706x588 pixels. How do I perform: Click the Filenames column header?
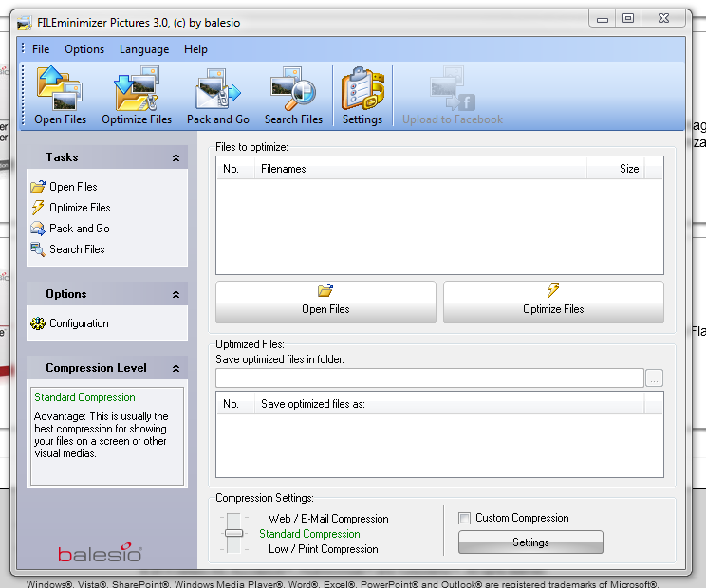click(x=420, y=169)
